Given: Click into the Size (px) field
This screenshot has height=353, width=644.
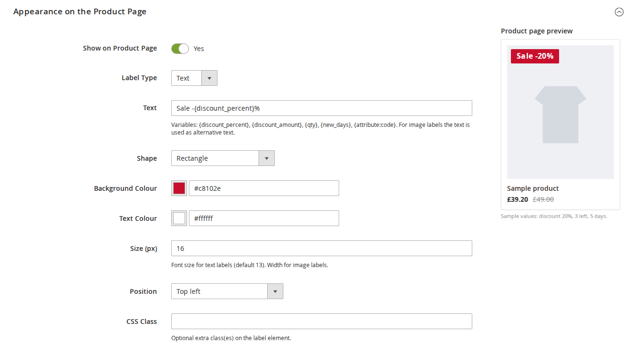Looking at the screenshot, I should (x=322, y=248).
